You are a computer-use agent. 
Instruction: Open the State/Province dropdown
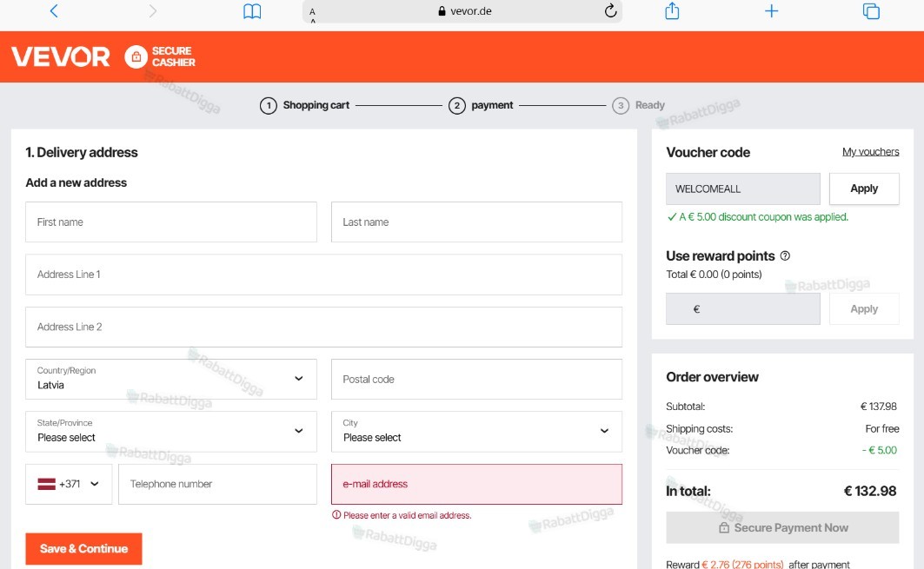pos(171,431)
